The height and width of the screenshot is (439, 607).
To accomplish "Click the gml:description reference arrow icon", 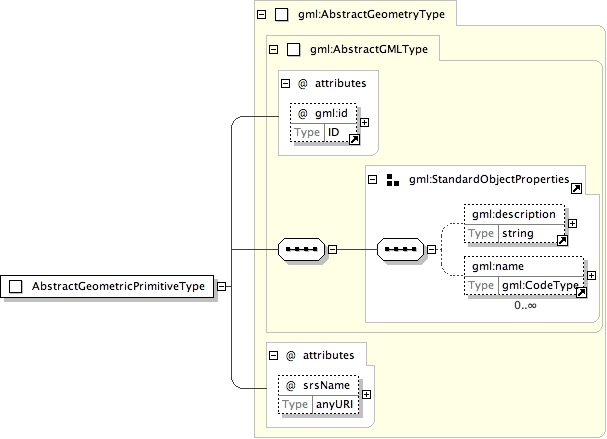I will coord(562,240).
